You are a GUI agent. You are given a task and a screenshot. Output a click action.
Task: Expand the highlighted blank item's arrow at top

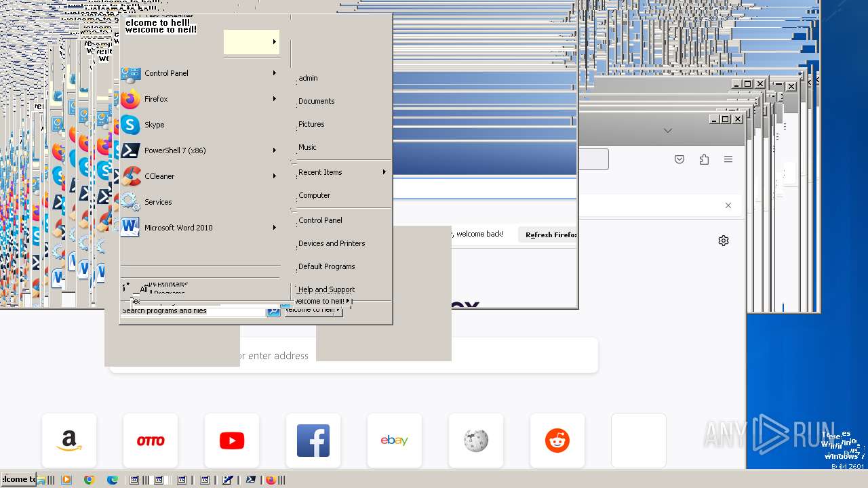(275, 42)
